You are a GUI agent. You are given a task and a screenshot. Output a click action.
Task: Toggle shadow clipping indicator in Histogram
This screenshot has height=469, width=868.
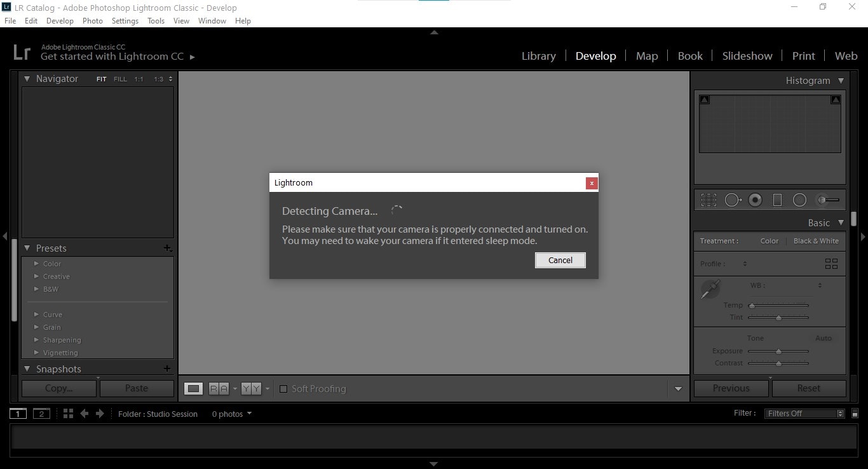(704, 100)
